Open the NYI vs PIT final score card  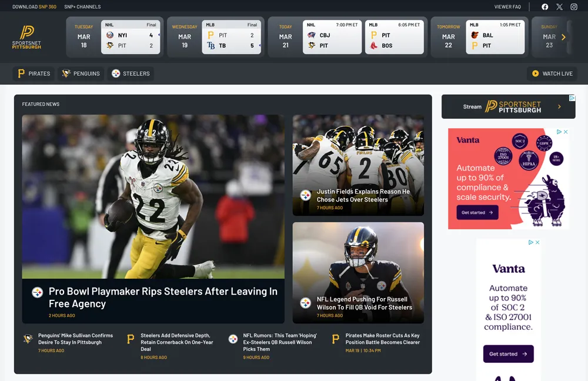131,38
